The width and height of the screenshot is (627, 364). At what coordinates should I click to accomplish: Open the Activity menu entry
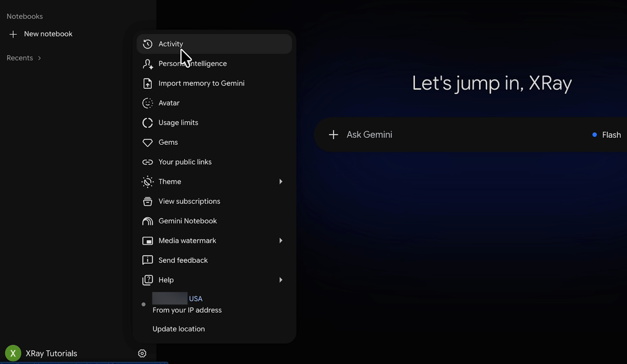(214, 44)
